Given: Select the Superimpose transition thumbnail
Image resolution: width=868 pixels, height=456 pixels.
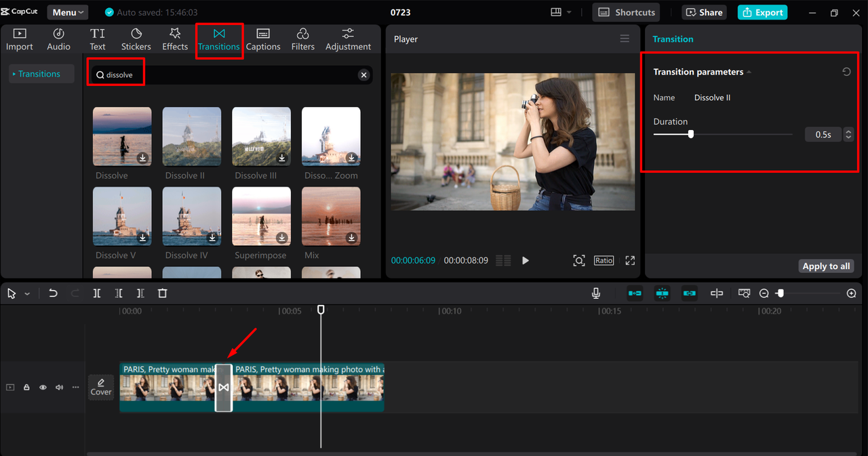Looking at the screenshot, I should pos(262,216).
